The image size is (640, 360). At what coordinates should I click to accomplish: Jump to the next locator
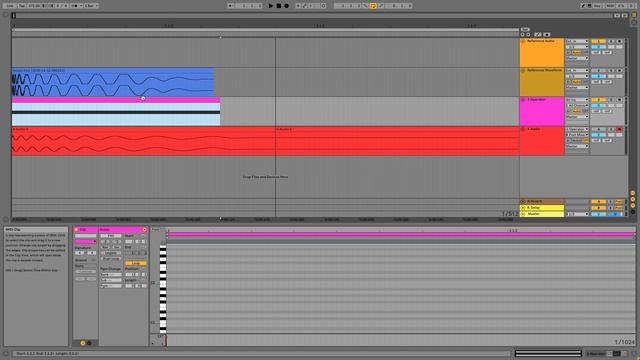tap(528, 35)
